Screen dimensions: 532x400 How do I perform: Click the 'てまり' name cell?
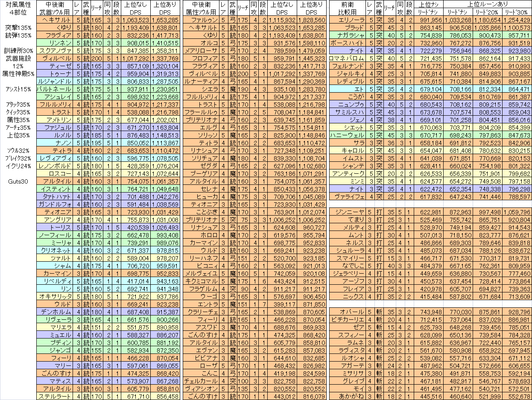[x=348, y=219]
